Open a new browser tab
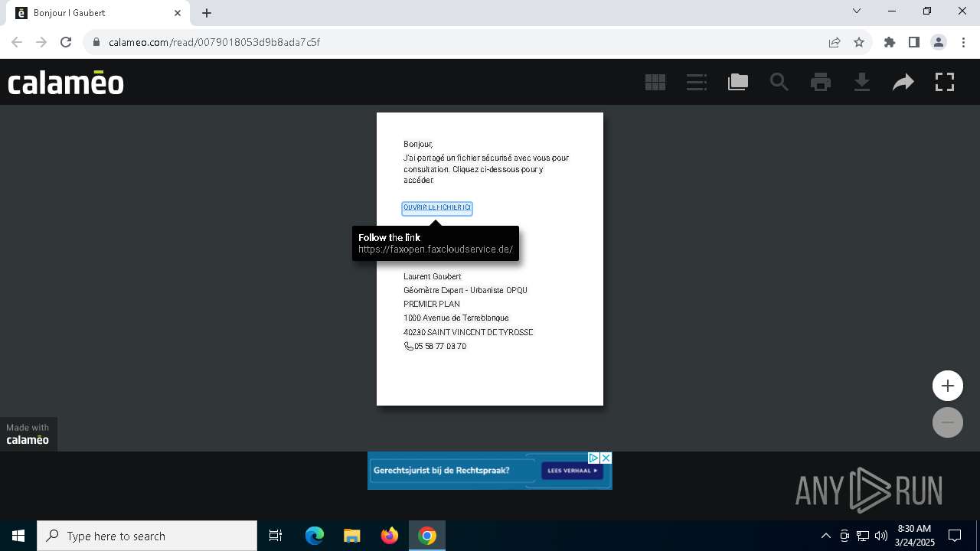 tap(207, 13)
